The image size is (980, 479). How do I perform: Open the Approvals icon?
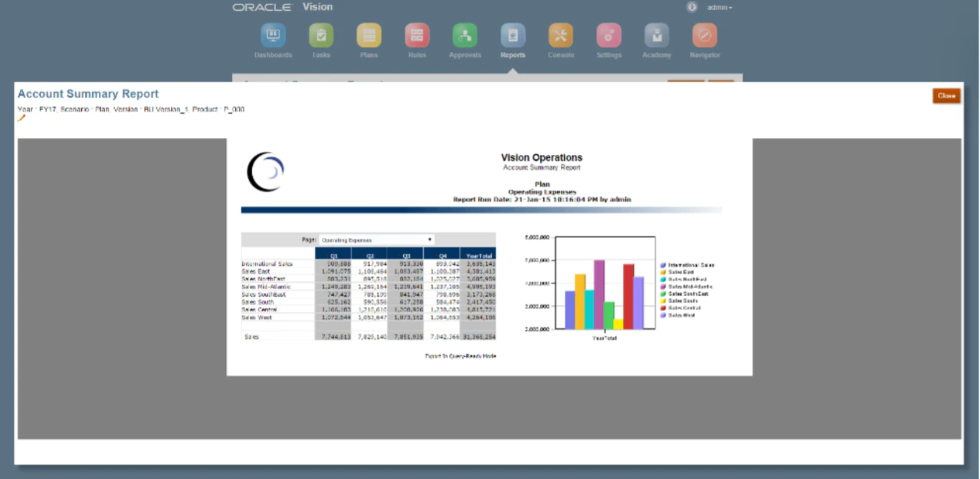point(465,35)
